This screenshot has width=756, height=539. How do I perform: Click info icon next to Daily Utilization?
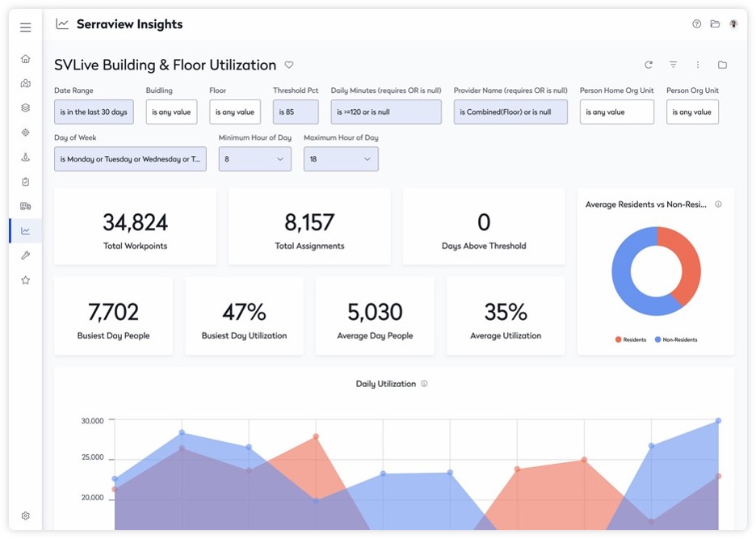(424, 384)
